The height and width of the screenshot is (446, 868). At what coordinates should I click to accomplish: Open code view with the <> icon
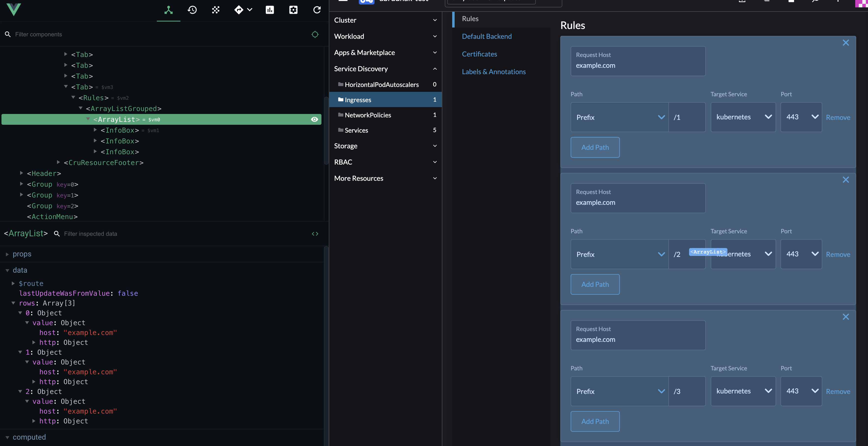(x=315, y=234)
